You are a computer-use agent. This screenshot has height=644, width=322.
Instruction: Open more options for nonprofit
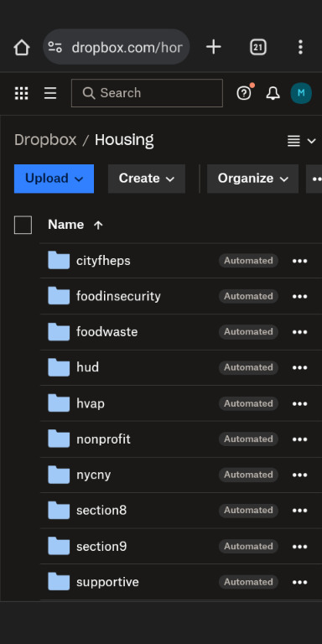pyautogui.click(x=300, y=439)
